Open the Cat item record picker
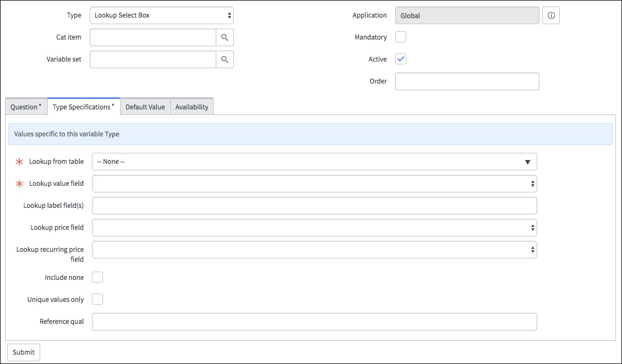The height and width of the screenshot is (364, 622). [225, 37]
